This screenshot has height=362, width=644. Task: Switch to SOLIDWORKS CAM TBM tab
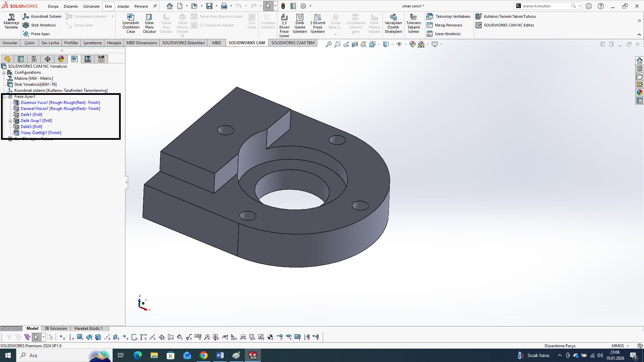click(292, 43)
